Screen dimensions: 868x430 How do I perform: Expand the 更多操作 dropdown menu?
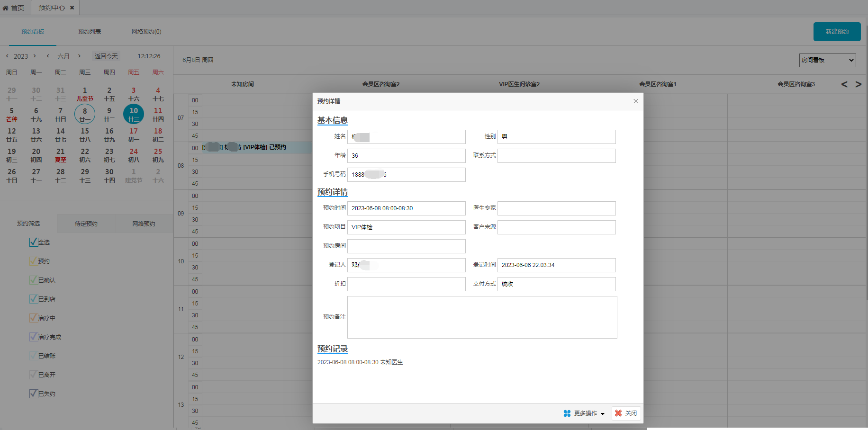click(584, 413)
